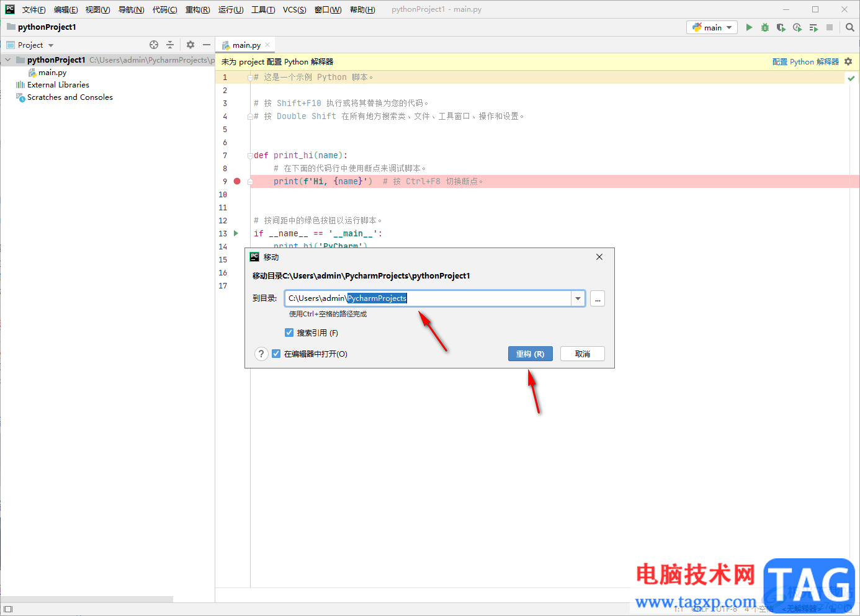Image resolution: width=860 pixels, height=616 pixels.
Task: Click the breakpoint on line 9
Action: (237, 181)
